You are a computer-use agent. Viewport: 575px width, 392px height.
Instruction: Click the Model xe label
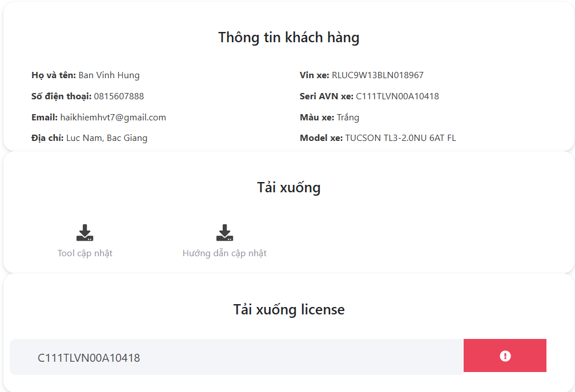point(321,138)
